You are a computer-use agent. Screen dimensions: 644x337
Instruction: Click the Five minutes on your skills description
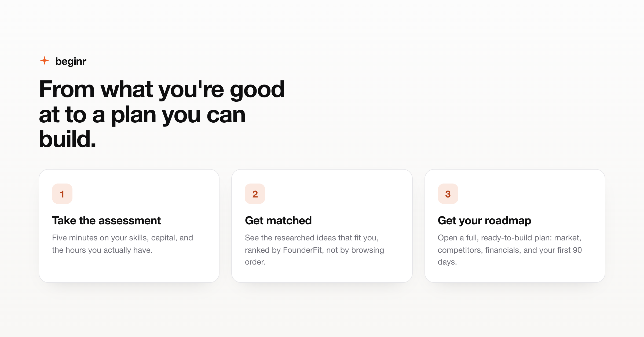tap(123, 244)
